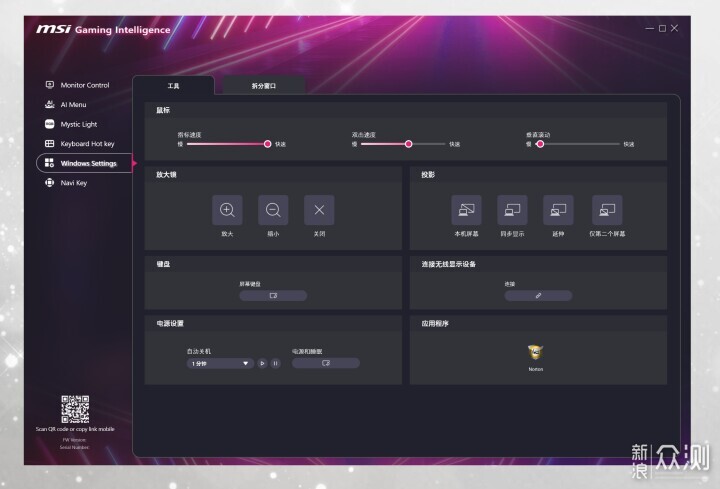Open Keyboard Hot key section
Image resolution: width=720 pixels, height=489 pixels.
click(x=79, y=144)
